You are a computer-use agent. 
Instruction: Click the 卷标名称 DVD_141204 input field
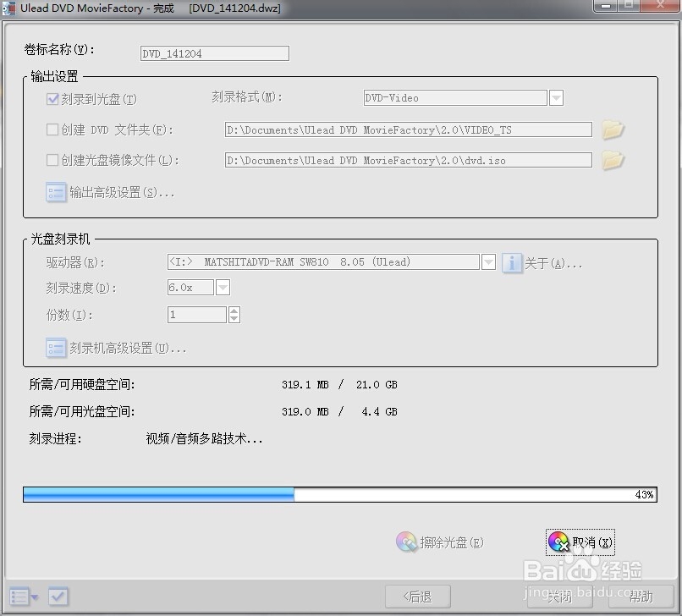[x=215, y=53]
